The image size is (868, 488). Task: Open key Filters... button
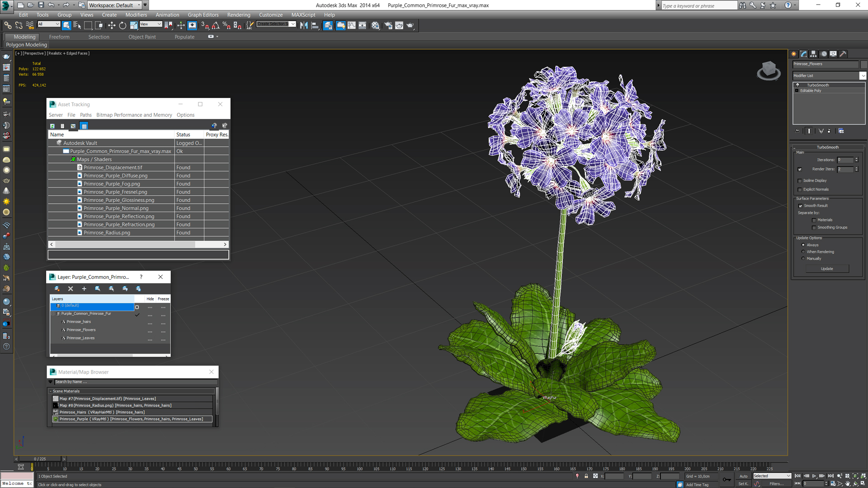point(777,484)
